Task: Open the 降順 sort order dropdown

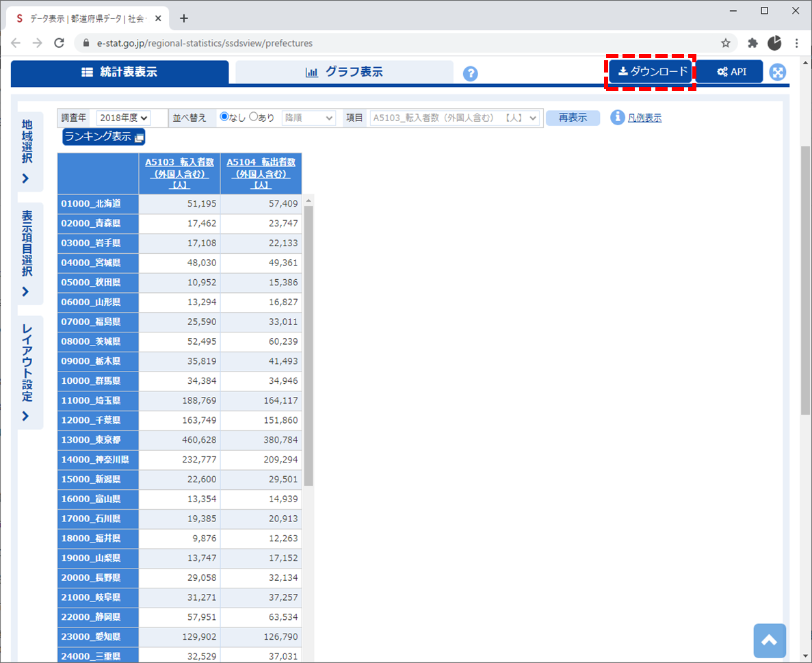Action: (x=309, y=118)
